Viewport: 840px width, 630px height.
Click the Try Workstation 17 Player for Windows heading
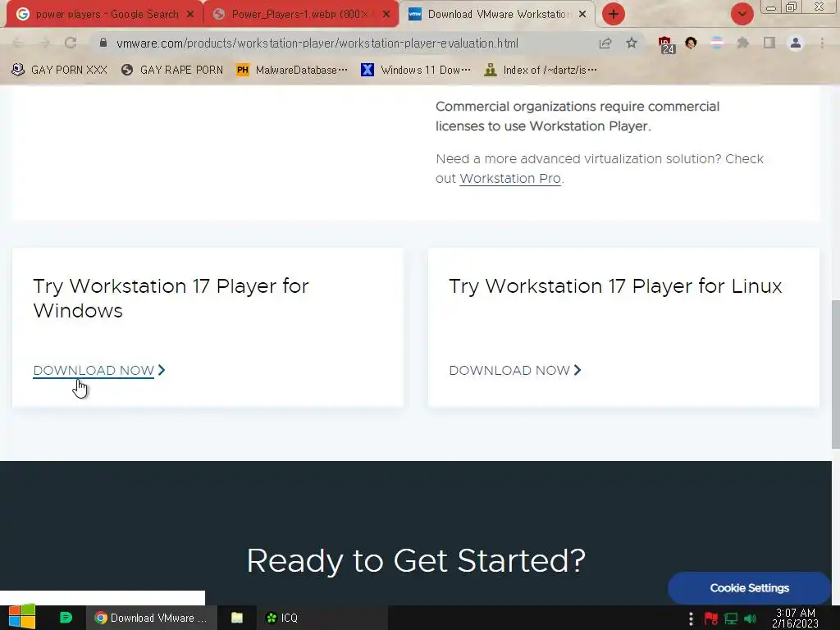tap(171, 299)
